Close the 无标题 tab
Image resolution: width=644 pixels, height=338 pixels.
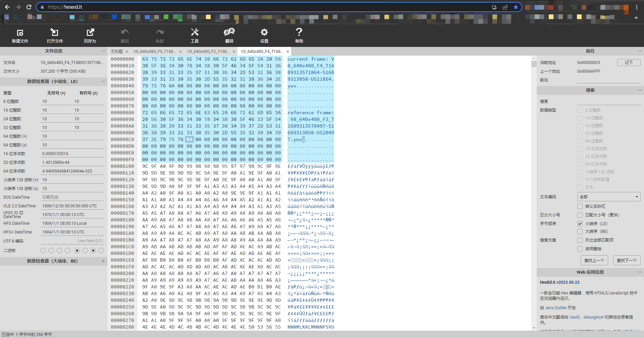click(x=127, y=52)
